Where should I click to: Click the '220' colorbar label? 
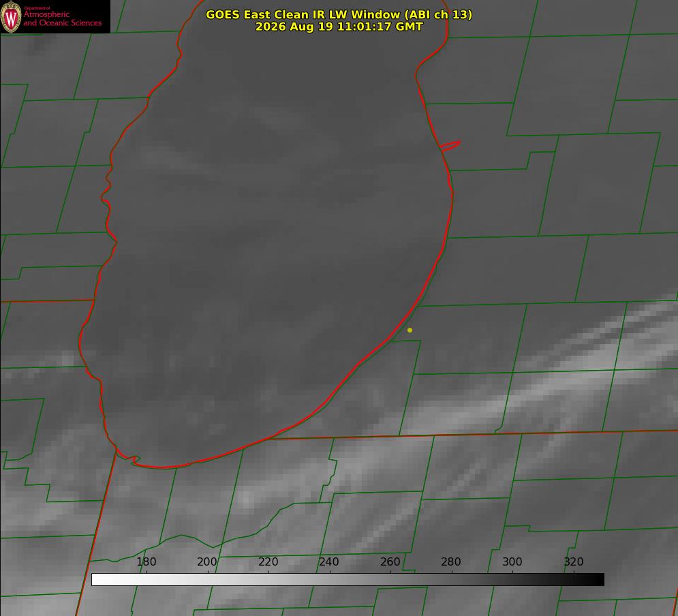point(268,561)
